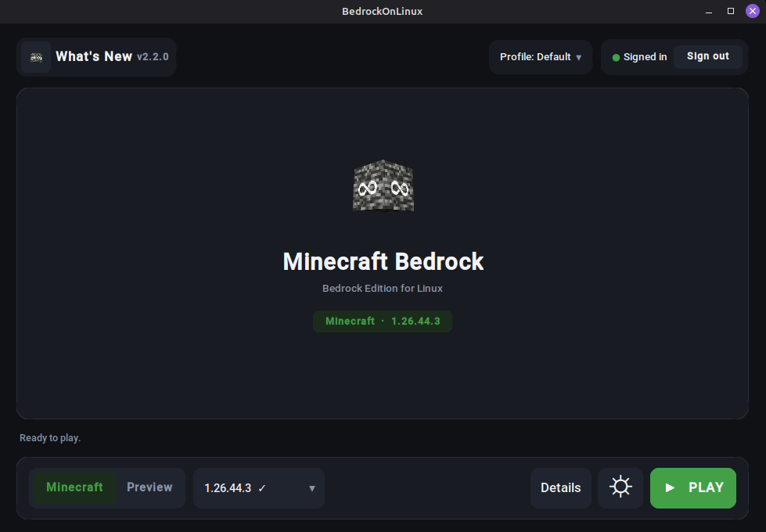The width and height of the screenshot is (766, 532).
Task: Expand the Profile: Default dropdown
Action: pyautogui.click(x=541, y=56)
